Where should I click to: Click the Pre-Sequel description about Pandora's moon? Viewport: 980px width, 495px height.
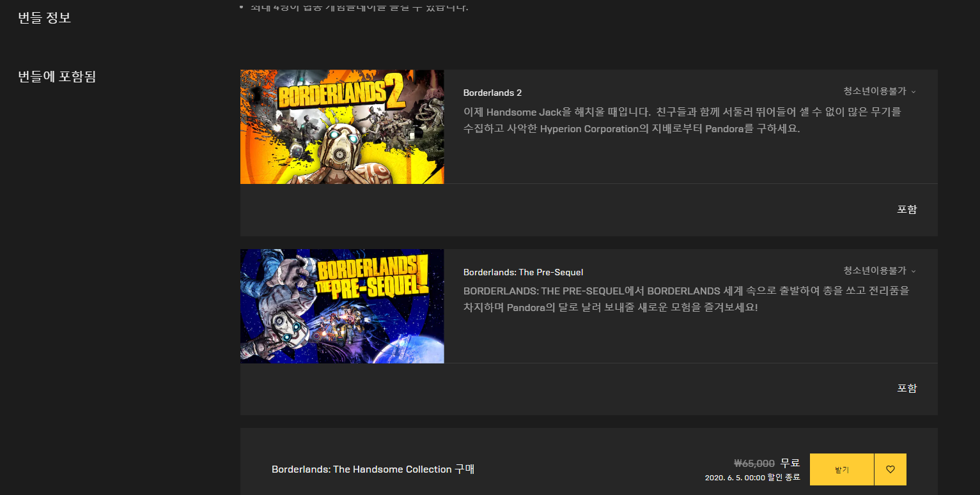tap(686, 299)
